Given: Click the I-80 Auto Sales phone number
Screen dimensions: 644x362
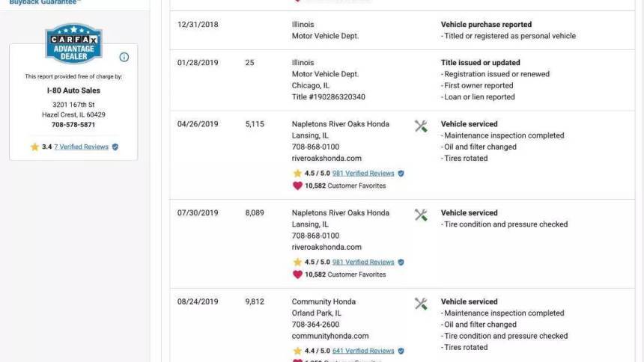Looking at the screenshot, I should tap(73, 125).
